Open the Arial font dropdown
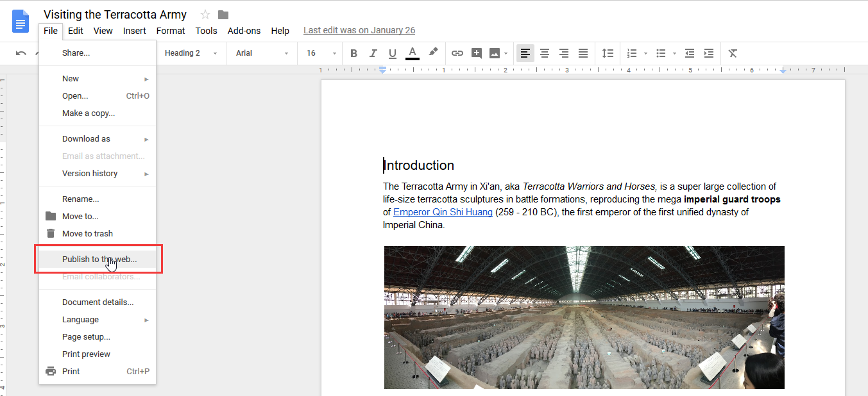Screen dimensions: 868x396 (x=262, y=53)
